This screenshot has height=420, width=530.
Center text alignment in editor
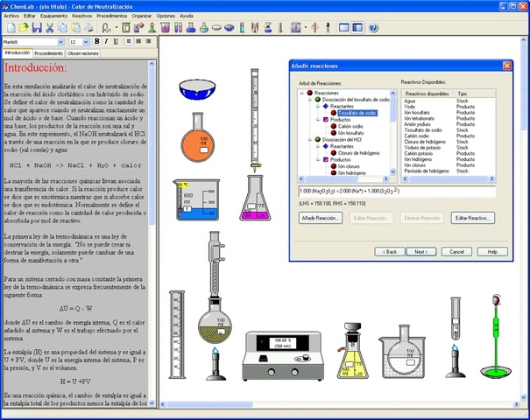pyautogui.click(x=138, y=41)
